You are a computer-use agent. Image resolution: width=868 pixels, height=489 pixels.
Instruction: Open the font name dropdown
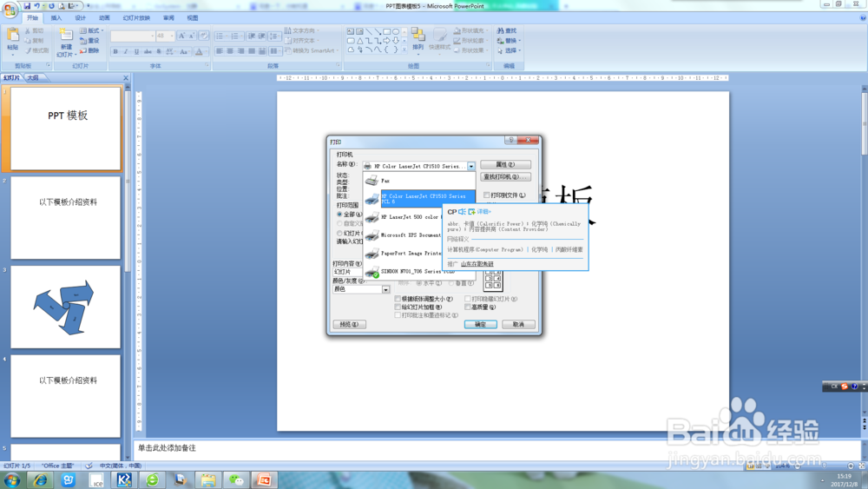click(152, 36)
